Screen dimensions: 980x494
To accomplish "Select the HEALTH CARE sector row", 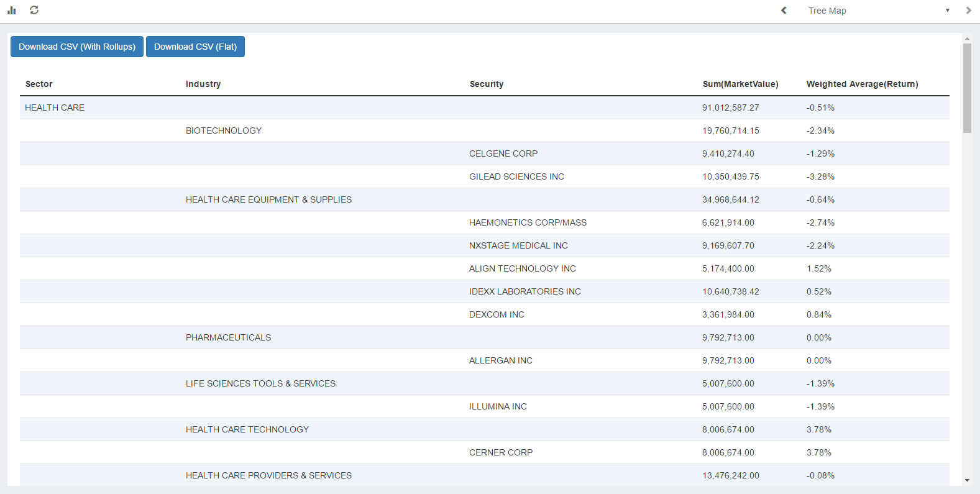I will pyautogui.click(x=485, y=107).
